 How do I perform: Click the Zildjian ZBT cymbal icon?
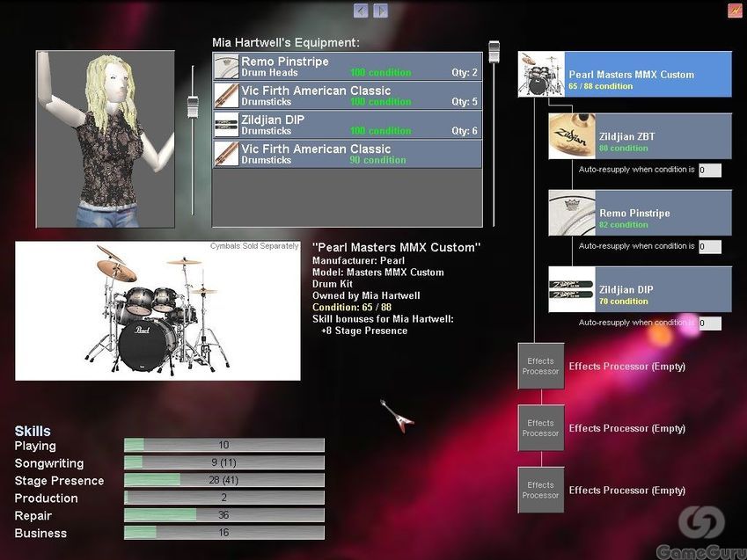[x=572, y=136]
